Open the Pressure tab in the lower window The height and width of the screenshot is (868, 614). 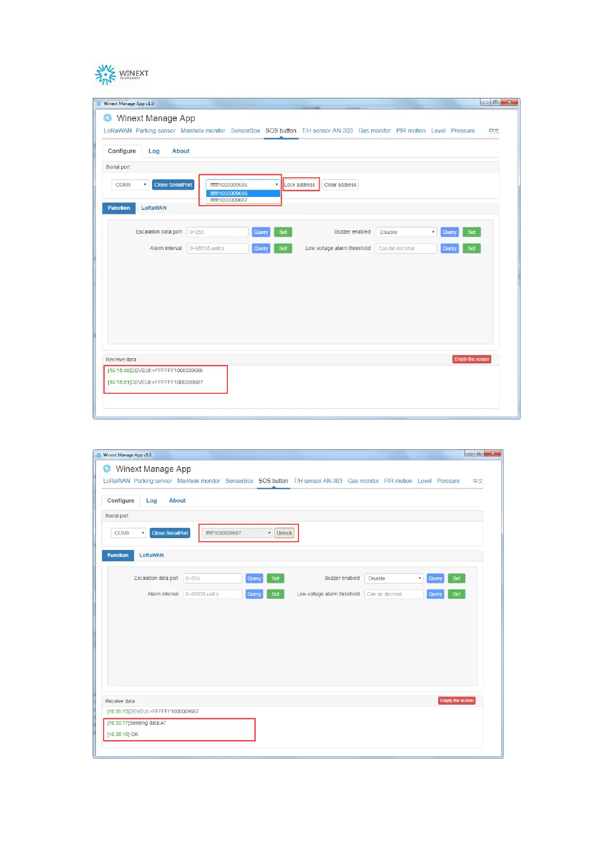pyautogui.click(x=448, y=481)
